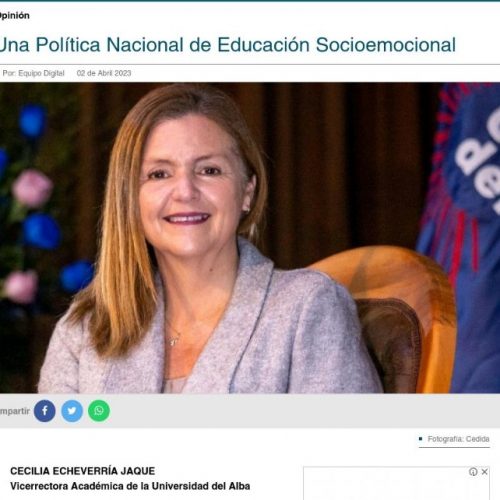Screen dimensions: 500x500
Task: Share article on Twitter
Action: (72, 411)
